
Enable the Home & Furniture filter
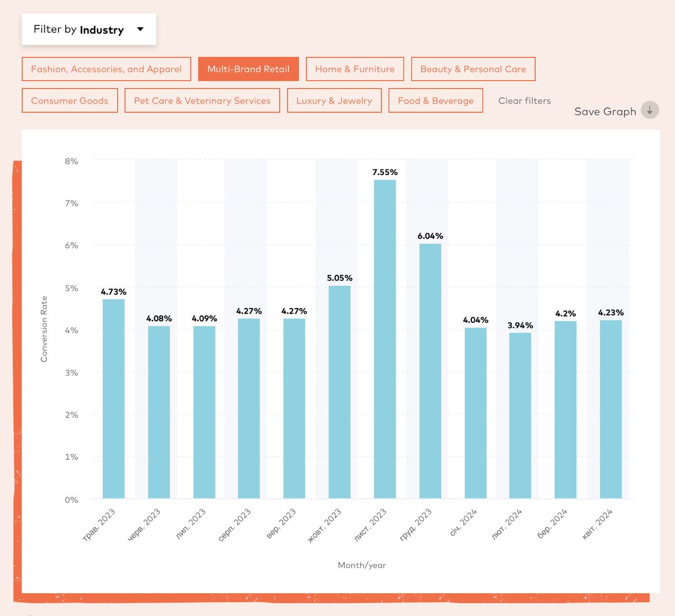coord(354,69)
